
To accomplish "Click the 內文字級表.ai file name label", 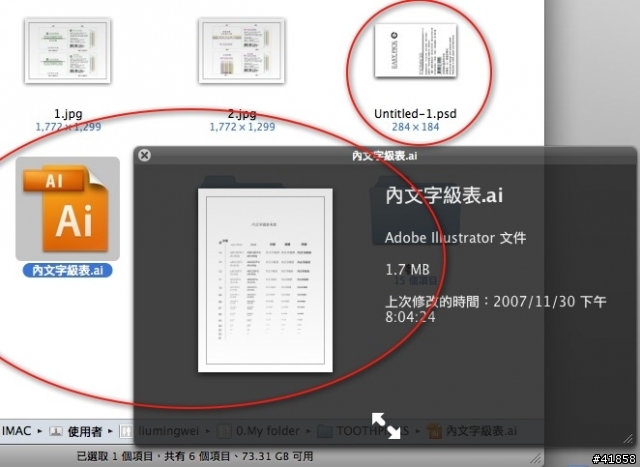I will click(68, 270).
